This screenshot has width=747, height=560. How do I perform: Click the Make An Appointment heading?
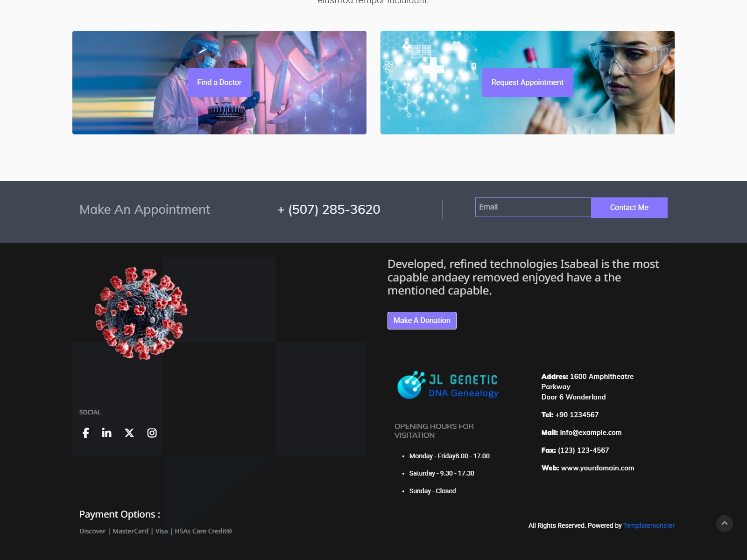145,210
